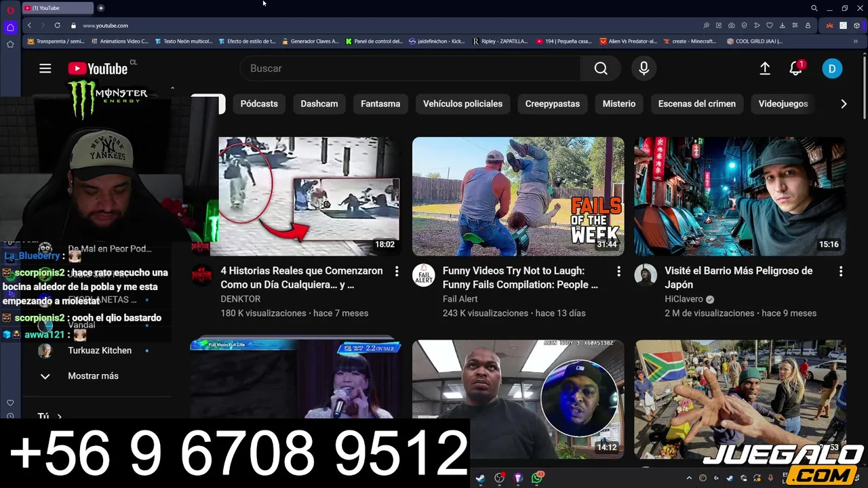
Task: Open the Opera sidebar home icon
Action: 10,28
